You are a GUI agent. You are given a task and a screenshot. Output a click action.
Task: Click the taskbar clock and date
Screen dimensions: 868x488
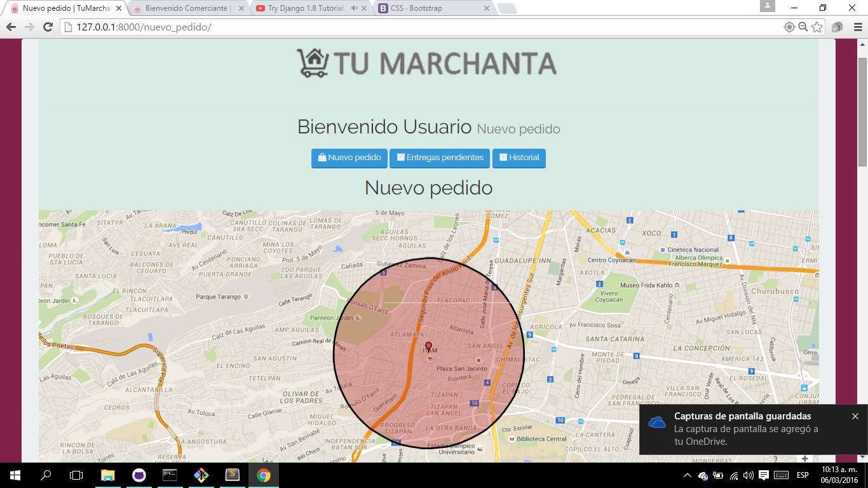(x=840, y=475)
